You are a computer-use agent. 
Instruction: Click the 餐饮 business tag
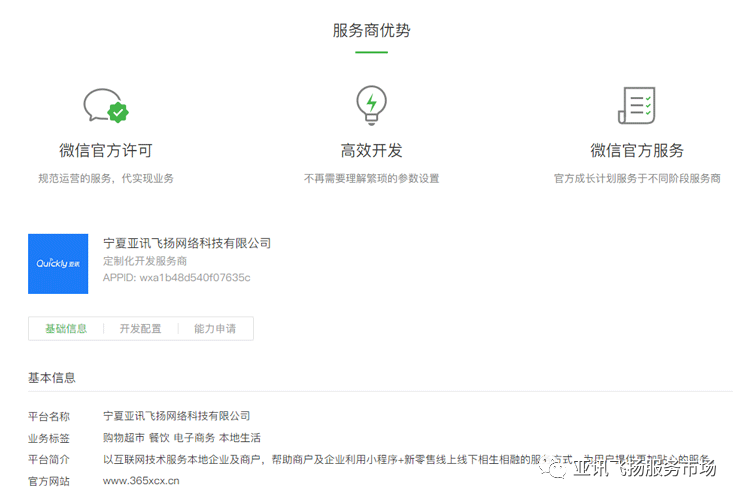159,438
